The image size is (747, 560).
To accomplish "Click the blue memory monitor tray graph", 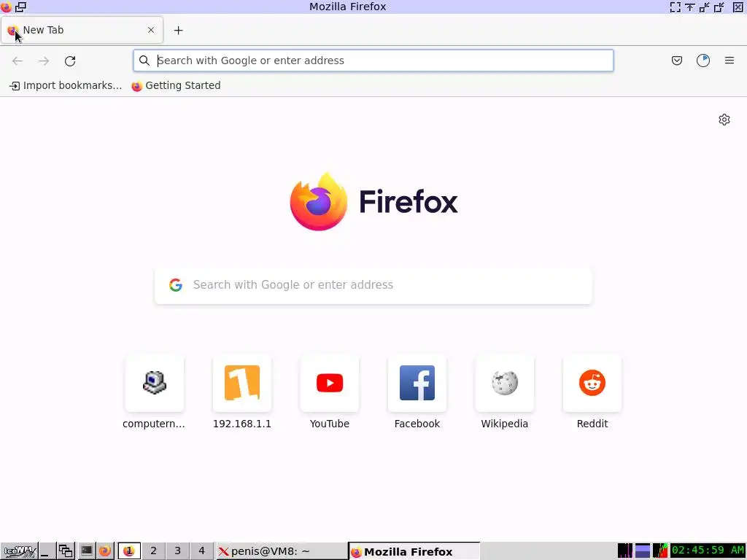I will (642, 551).
